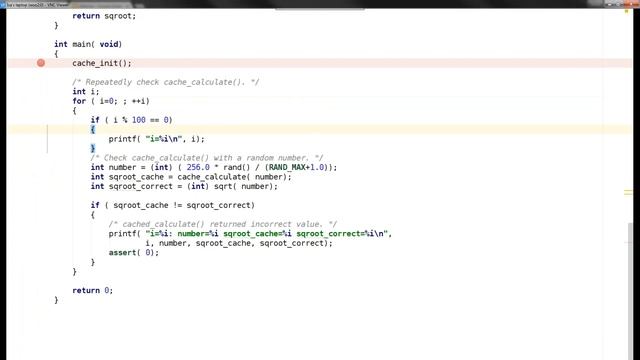Place cursor on 'return 0;' line
The height and width of the screenshot is (360, 640).
(x=93, y=291)
